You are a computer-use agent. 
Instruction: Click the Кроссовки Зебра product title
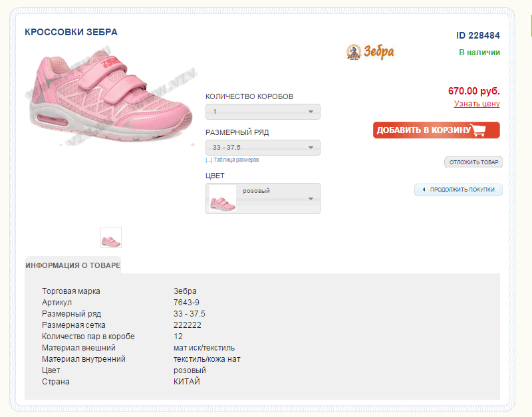(x=71, y=32)
